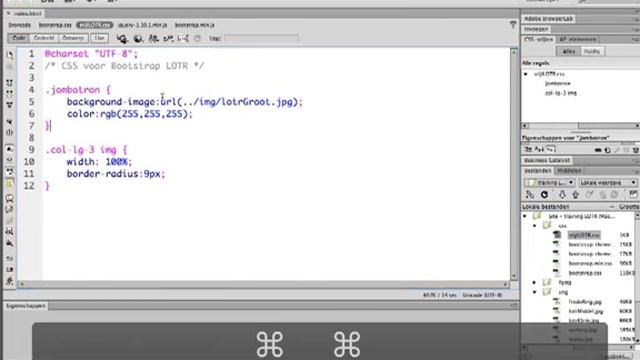This screenshot has height=360, width=640.
Task: Click get files down arrow icon
Action: (x=562, y=195)
